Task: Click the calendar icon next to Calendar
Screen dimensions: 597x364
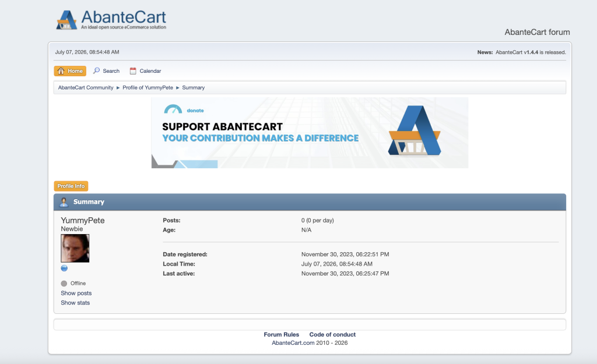Action: (x=133, y=70)
